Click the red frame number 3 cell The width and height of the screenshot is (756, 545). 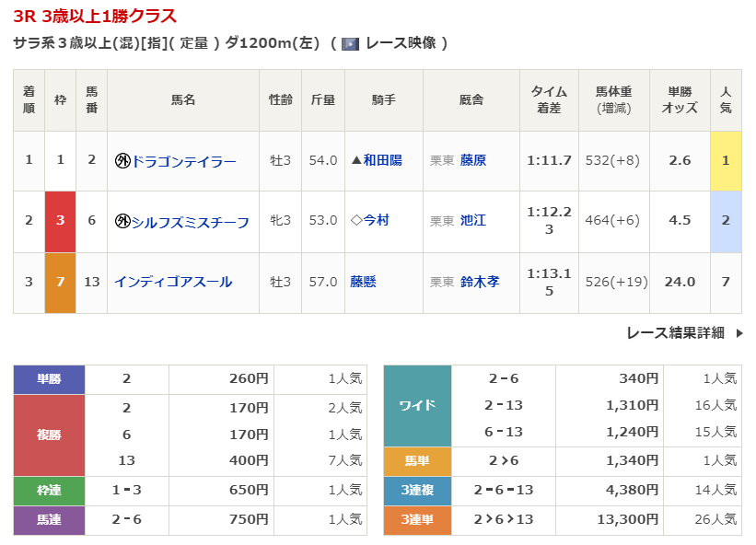[60, 221]
